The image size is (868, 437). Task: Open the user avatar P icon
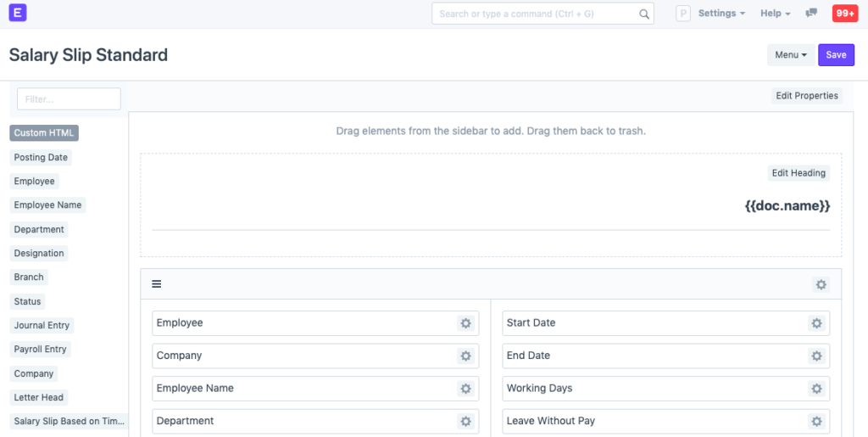point(683,14)
